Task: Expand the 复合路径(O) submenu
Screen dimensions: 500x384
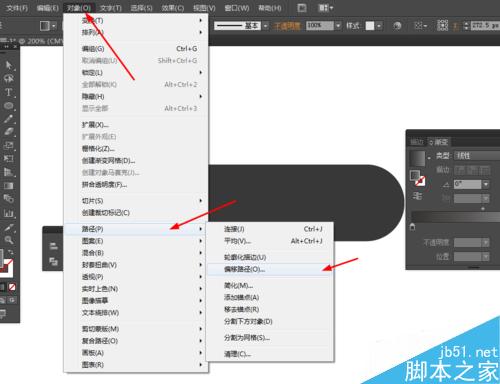Action: [x=136, y=341]
